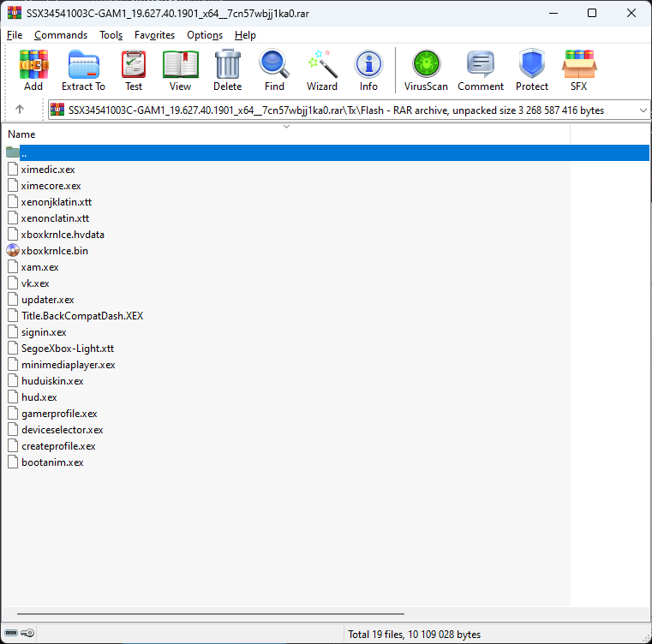
Task: Select file ximecore.xex
Action: pyautogui.click(x=51, y=186)
